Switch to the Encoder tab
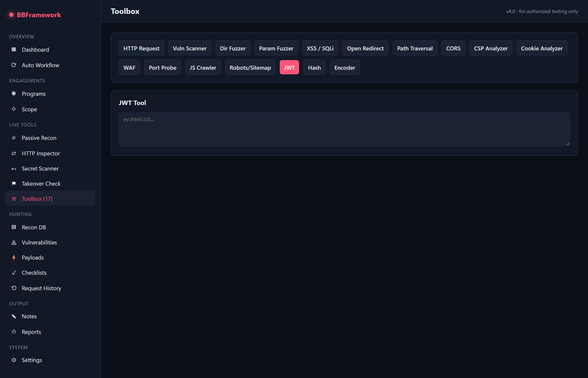This screenshot has width=588, height=378. click(345, 67)
